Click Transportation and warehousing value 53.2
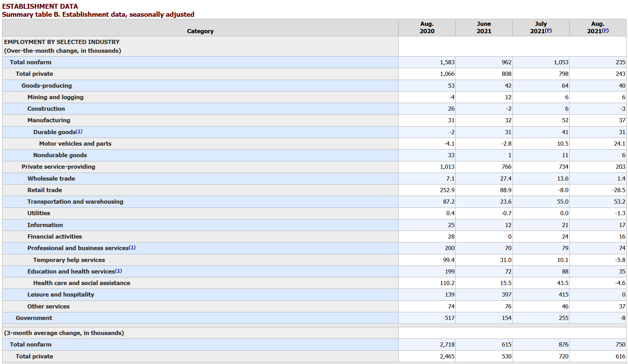The image size is (628, 364). coord(620,202)
